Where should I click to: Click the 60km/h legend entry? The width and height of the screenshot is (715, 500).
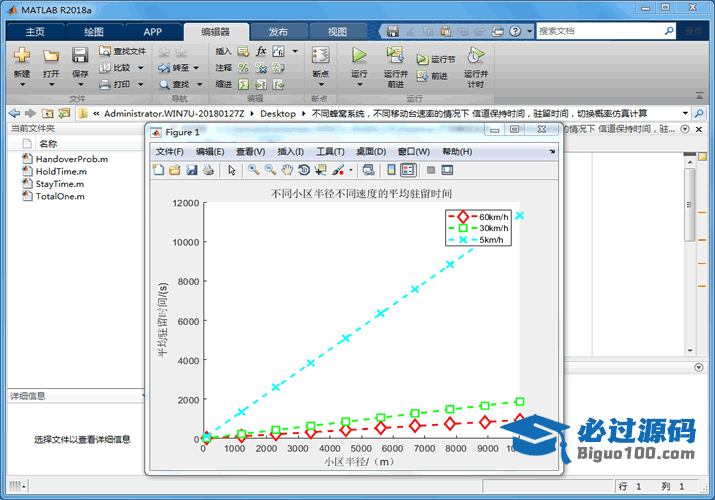[478, 217]
